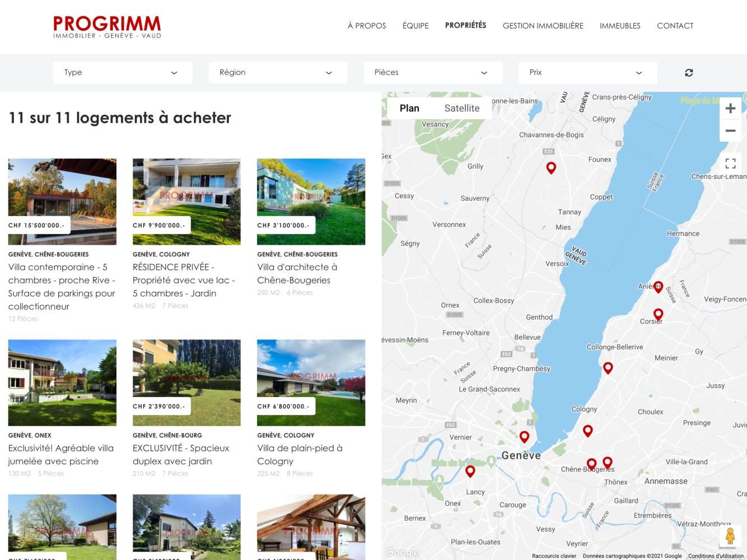Select the map pin near Lancy
The height and width of the screenshot is (560, 747).
470,472
